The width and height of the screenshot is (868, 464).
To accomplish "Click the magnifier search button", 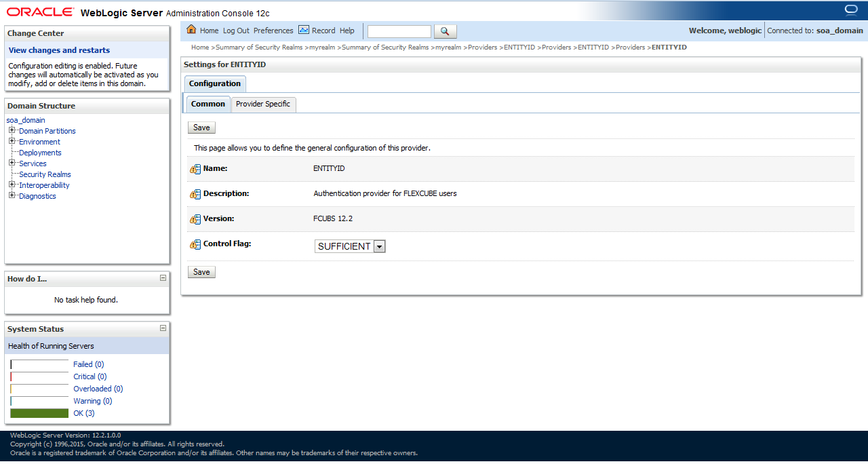I will coord(445,31).
